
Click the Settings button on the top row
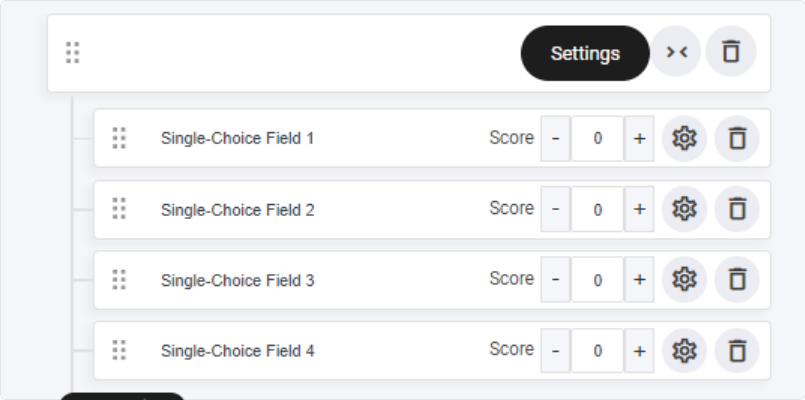coord(585,53)
